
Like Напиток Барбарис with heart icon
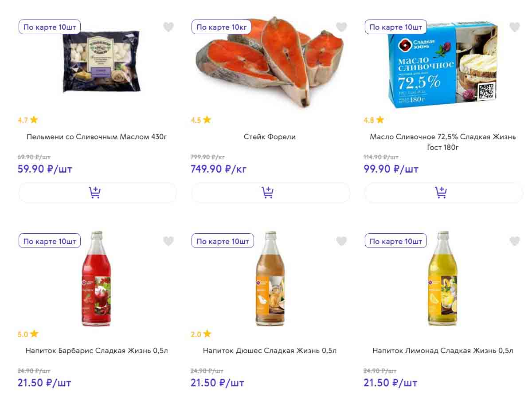[168, 241]
